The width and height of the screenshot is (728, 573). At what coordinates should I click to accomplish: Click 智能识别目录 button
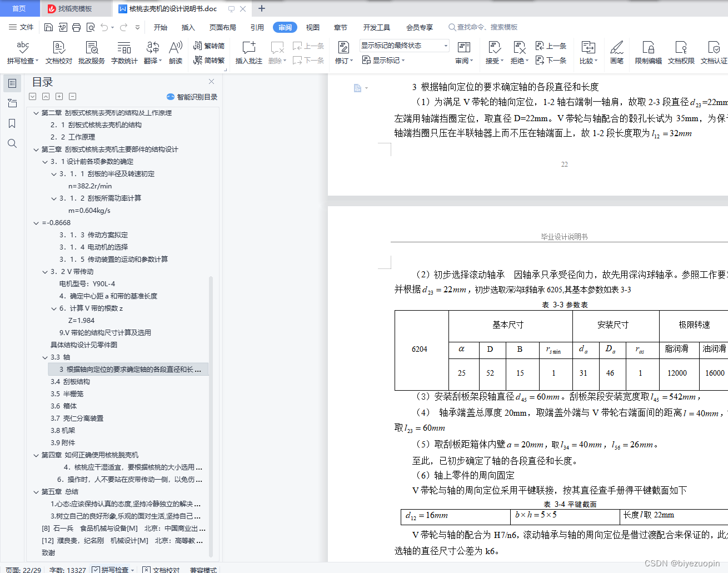click(x=192, y=97)
